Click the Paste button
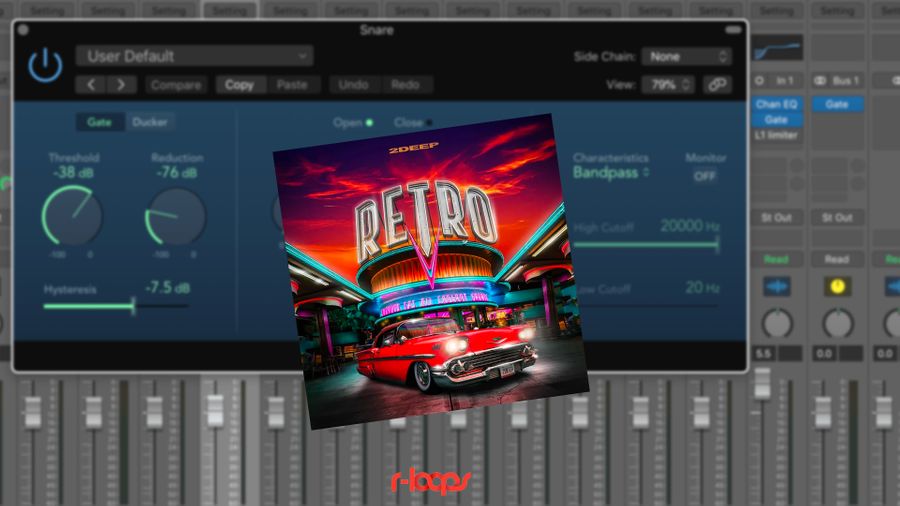The image size is (900, 506). (x=292, y=85)
